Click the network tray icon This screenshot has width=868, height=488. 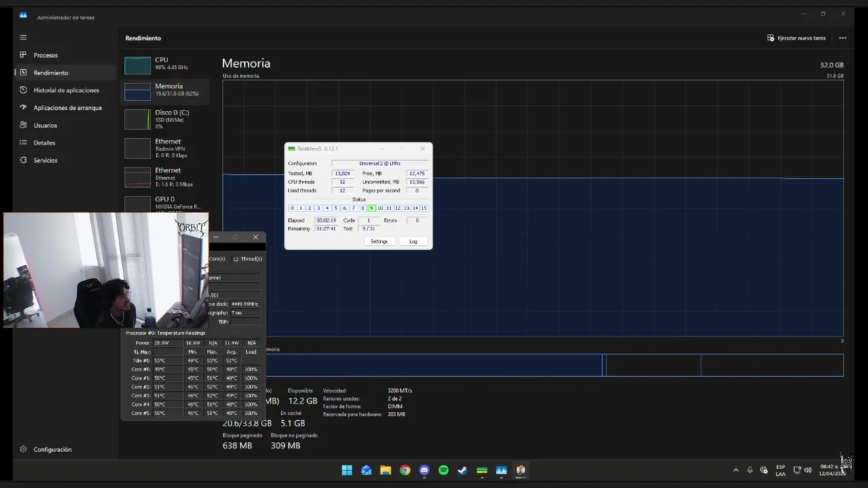tap(797, 470)
